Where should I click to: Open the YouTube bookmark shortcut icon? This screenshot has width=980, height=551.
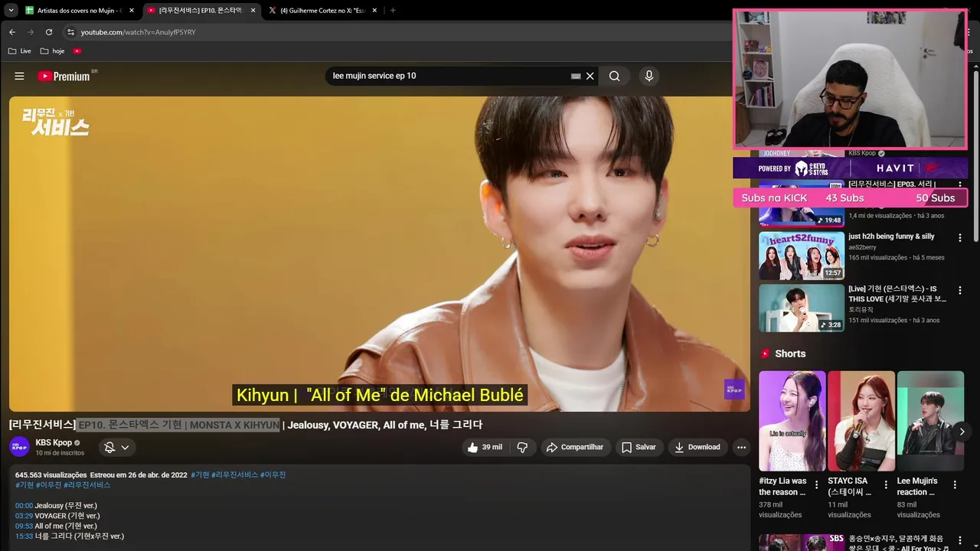(77, 51)
